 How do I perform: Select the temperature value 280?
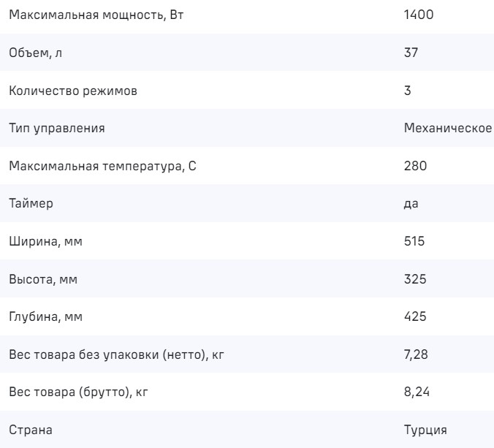pos(415,166)
